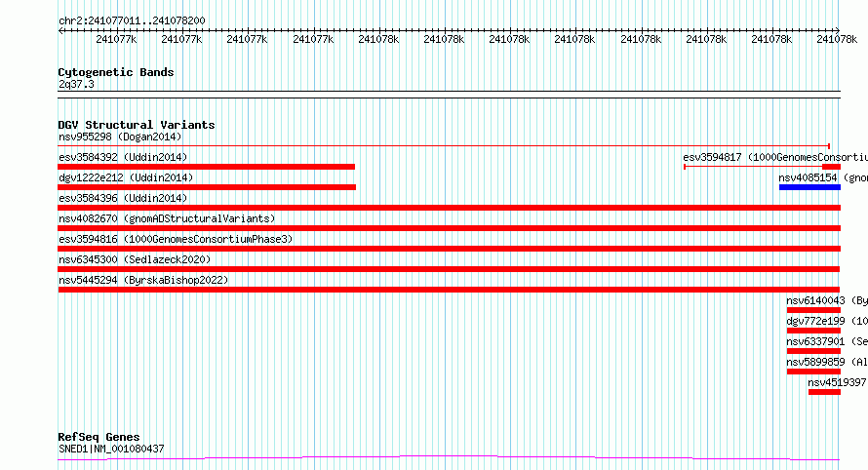Open variant esv3584396 (Uddin2014)

click(123, 198)
